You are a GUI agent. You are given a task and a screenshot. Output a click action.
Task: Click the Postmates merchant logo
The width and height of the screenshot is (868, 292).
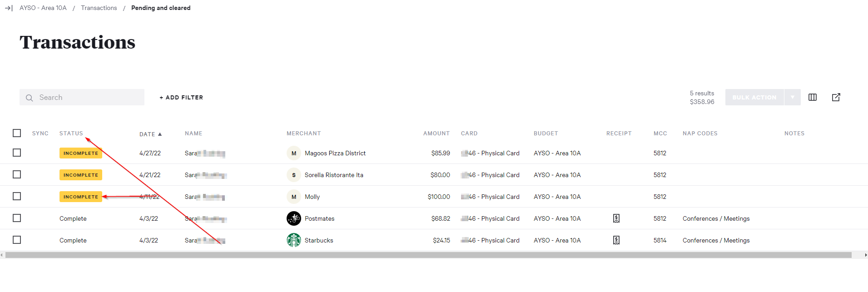[x=294, y=218]
